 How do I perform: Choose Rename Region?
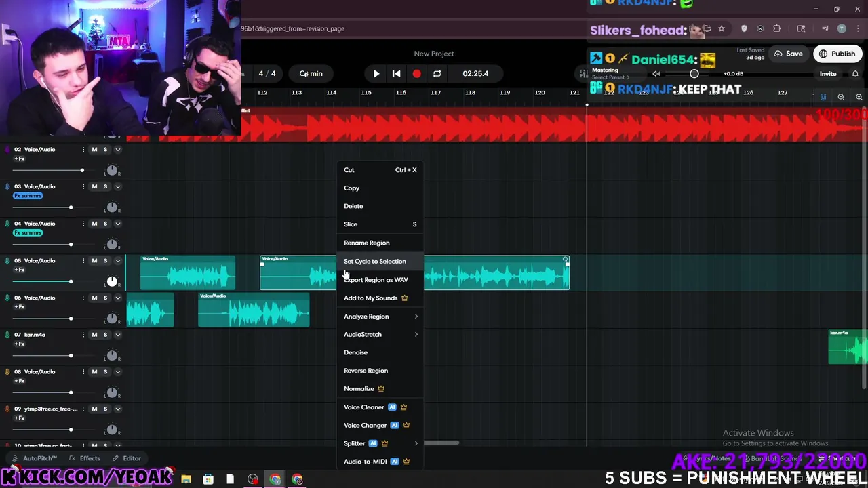380,243
